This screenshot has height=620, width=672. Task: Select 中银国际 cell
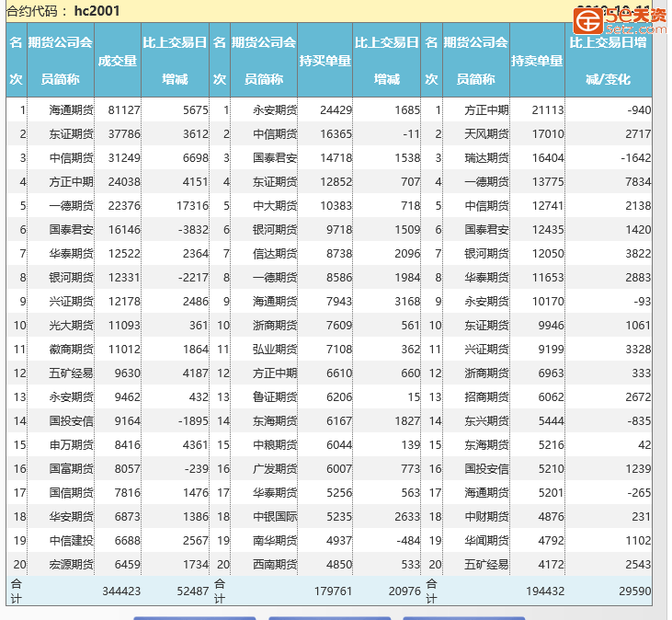click(x=275, y=517)
